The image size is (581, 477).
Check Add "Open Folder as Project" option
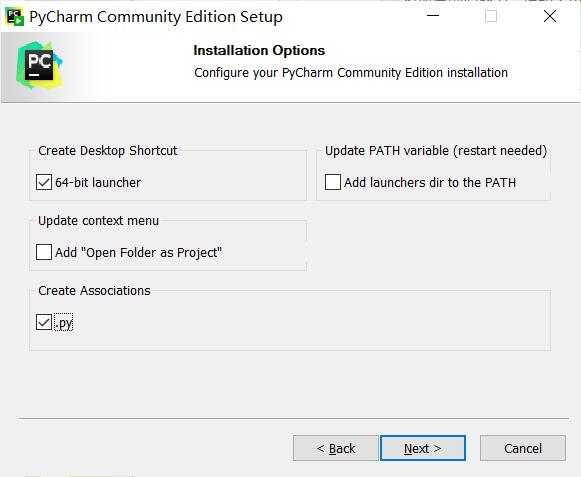click(x=44, y=252)
